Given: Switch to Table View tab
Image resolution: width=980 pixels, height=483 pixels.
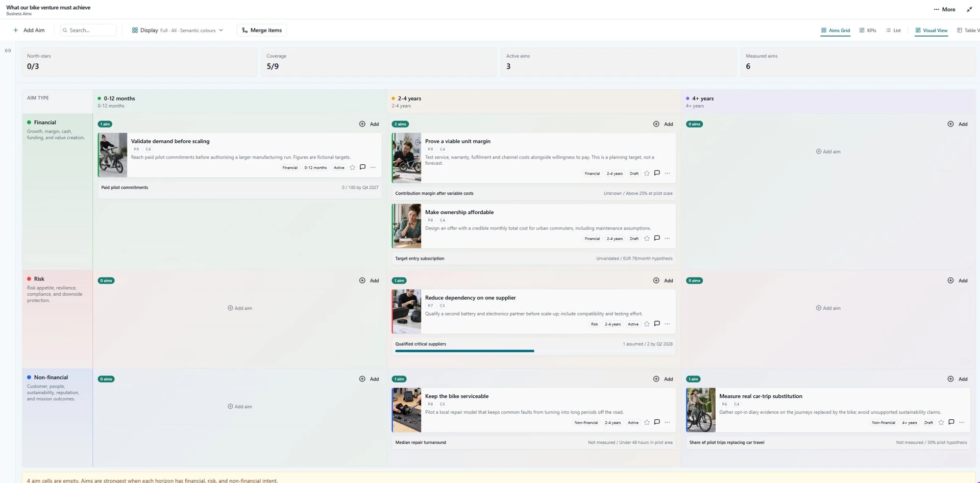Looking at the screenshot, I should coord(968,30).
